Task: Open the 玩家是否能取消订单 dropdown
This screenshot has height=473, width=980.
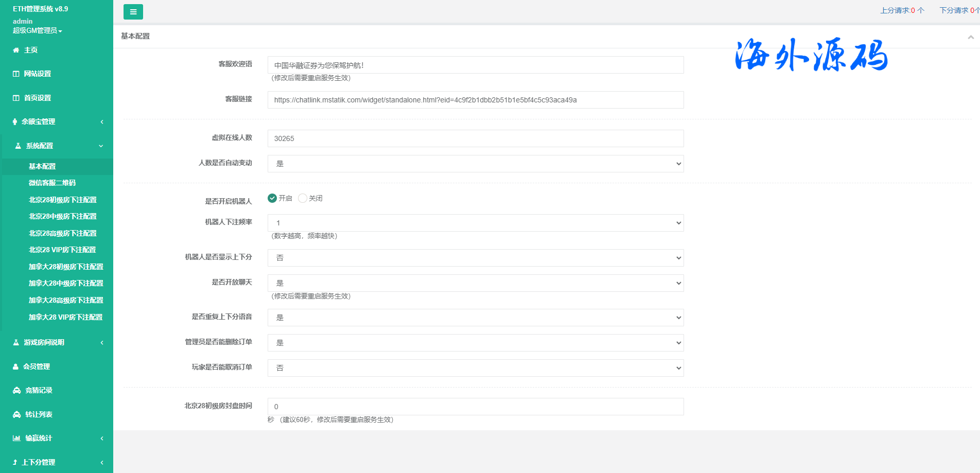Action: [475, 368]
